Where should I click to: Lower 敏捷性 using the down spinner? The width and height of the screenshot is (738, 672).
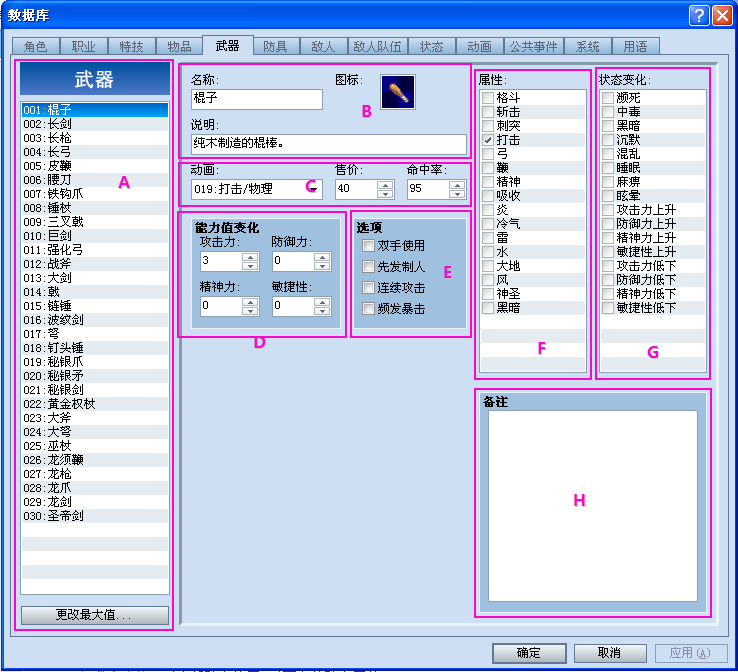pos(322,311)
